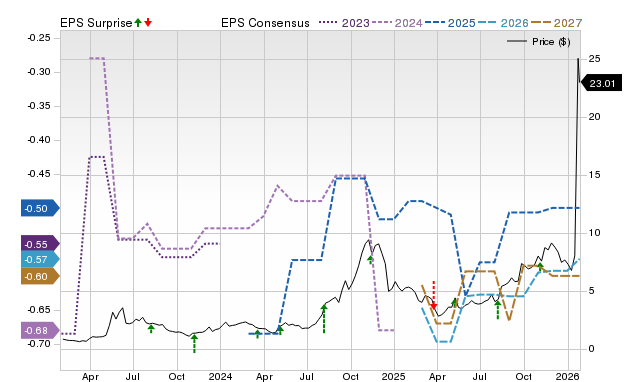Click the 2024 date axis label
This screenshot has width=640, height=382.
click(x=220, y=376)
